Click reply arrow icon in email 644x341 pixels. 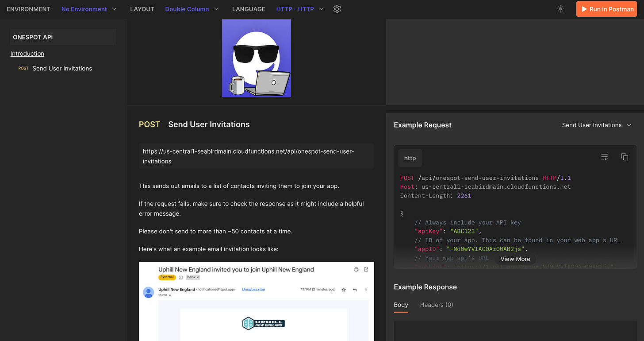(355, 290)
